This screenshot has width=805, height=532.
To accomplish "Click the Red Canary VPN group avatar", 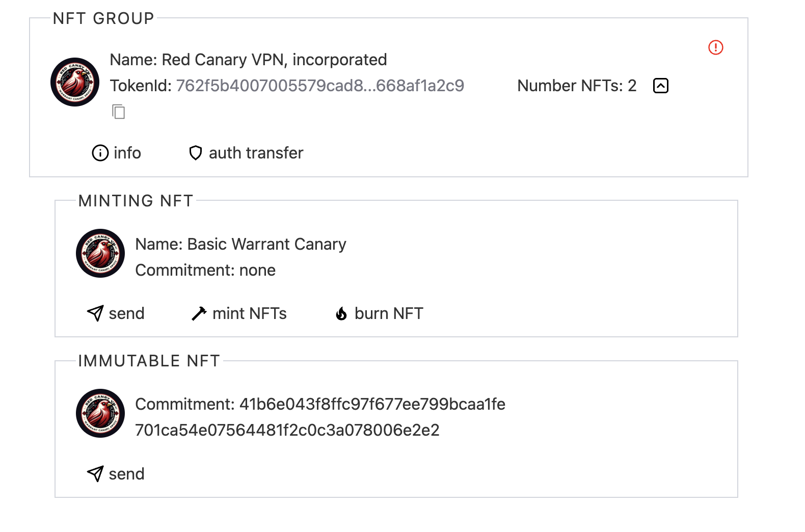I will [75, 82].
